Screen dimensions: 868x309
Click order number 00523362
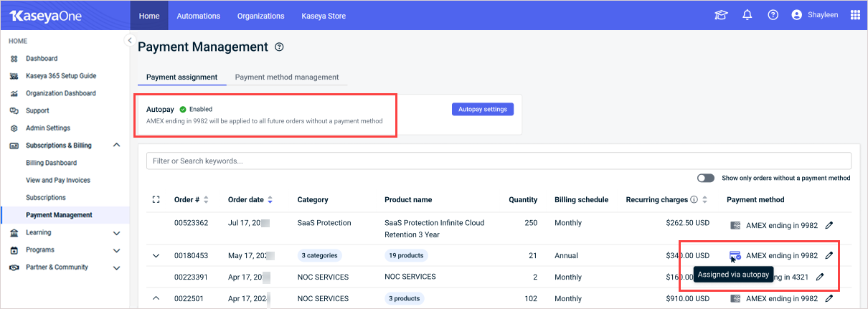click(192, 223)
